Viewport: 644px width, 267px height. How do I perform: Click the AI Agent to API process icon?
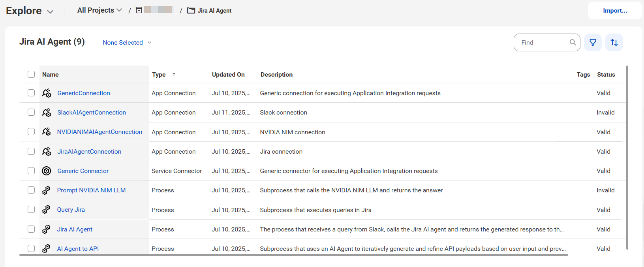pyautogui.click(x=46, y=248)
